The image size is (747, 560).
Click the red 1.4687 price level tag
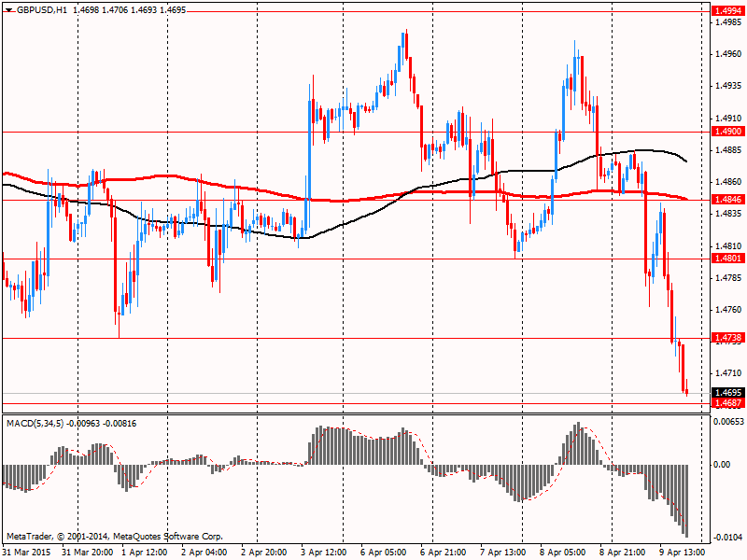pyautogui.click(x=728, y=403)
